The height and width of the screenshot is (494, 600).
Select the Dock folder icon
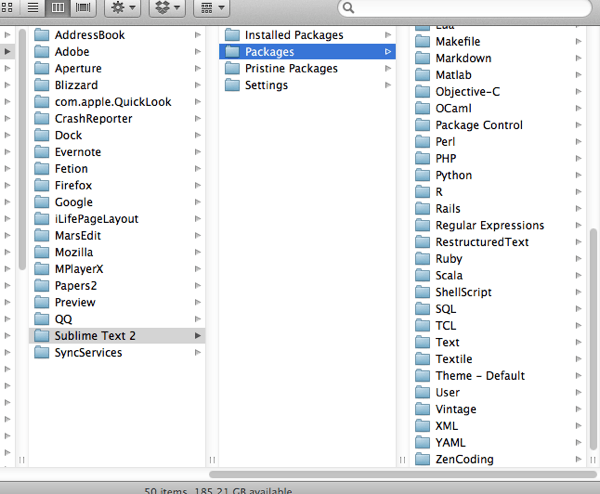(x=41, y=135)
